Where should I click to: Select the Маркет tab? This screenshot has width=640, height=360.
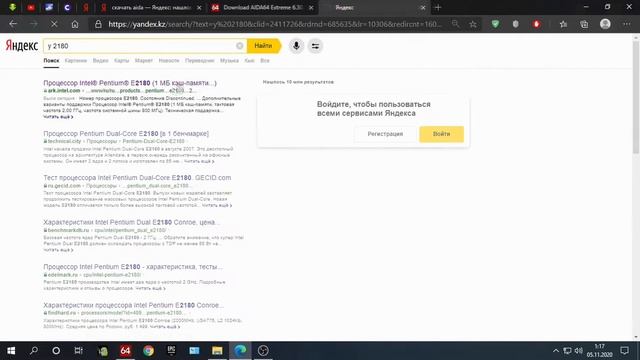144,60
